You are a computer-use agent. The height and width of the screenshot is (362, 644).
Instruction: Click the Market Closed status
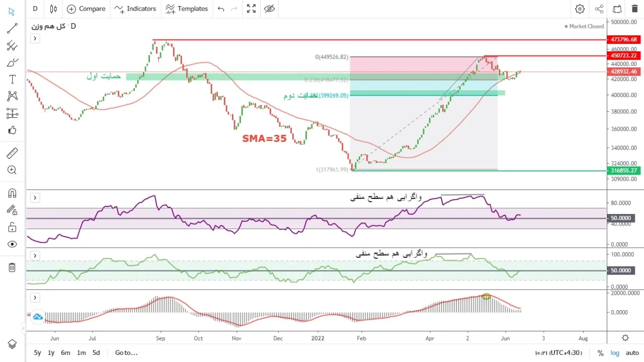tap(584, 26)
